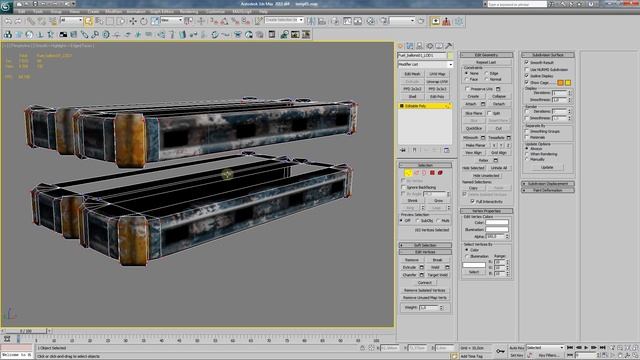Choose the Select and Scale tool
The width and height of the screenshot is (640, 360).
[x=155, y=21]
